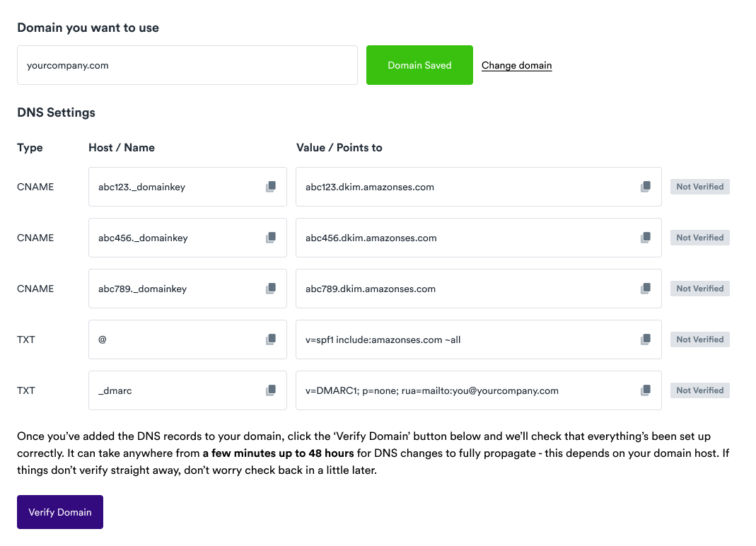Copy the abc789.dkim.amazonses.com value
Screen dimensions: 756x546
point(645,289)
